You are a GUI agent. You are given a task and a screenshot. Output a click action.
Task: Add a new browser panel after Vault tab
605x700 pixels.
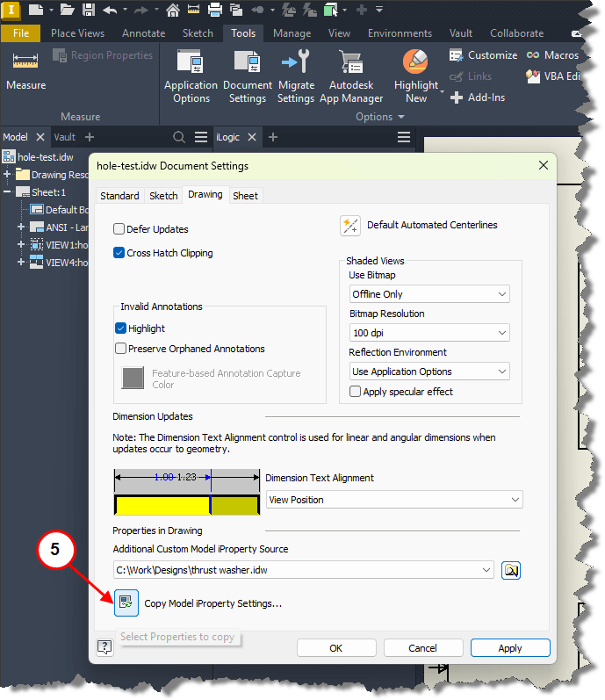90,137
